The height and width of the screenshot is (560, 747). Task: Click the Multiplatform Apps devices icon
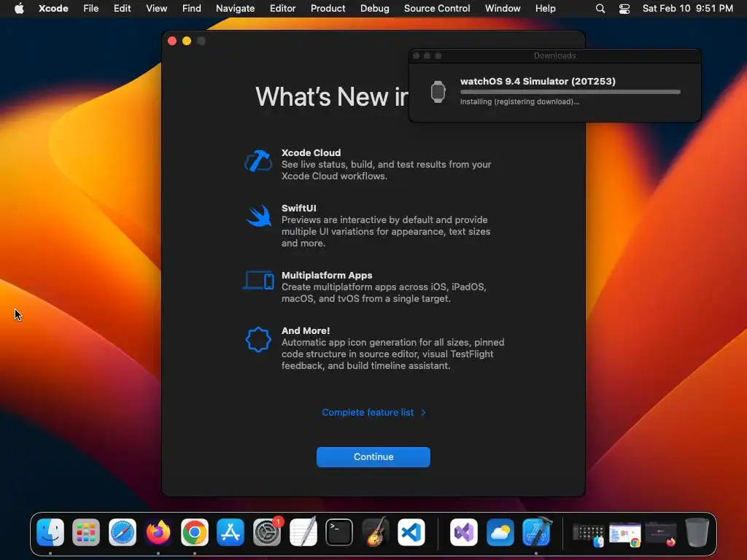click(x=258, y=281)
